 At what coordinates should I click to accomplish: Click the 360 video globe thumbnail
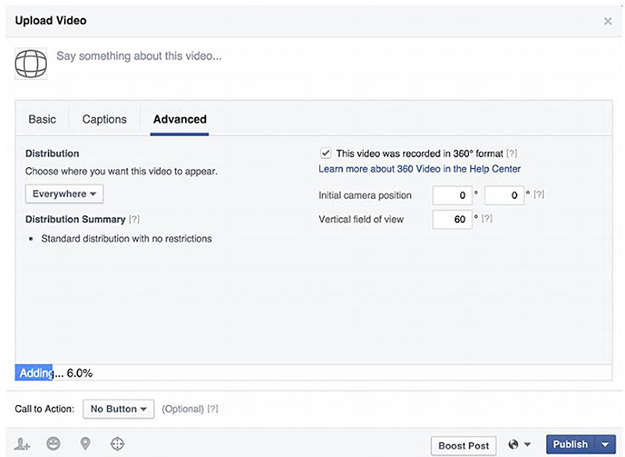[31, 63]
